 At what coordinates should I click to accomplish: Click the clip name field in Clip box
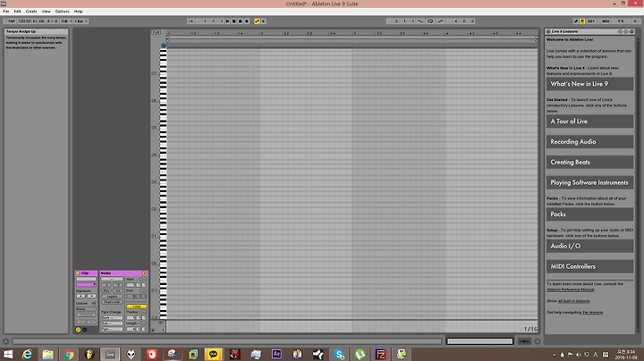[86, 279]
